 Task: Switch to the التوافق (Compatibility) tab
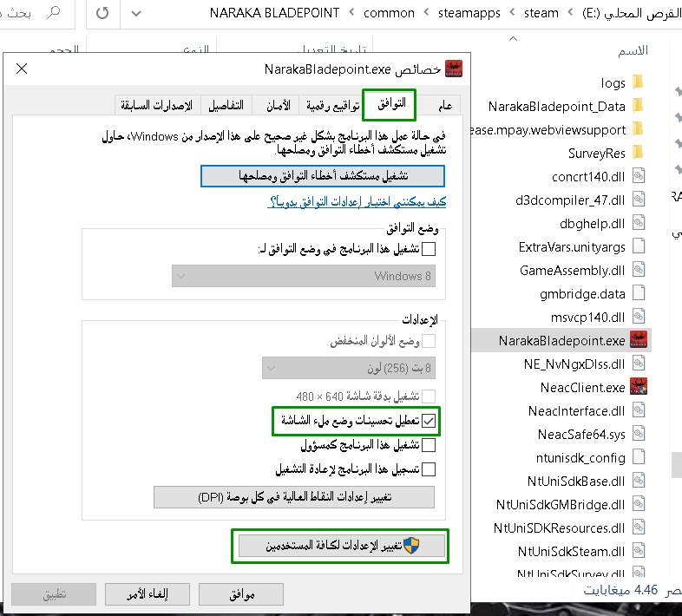pos(391,104)
